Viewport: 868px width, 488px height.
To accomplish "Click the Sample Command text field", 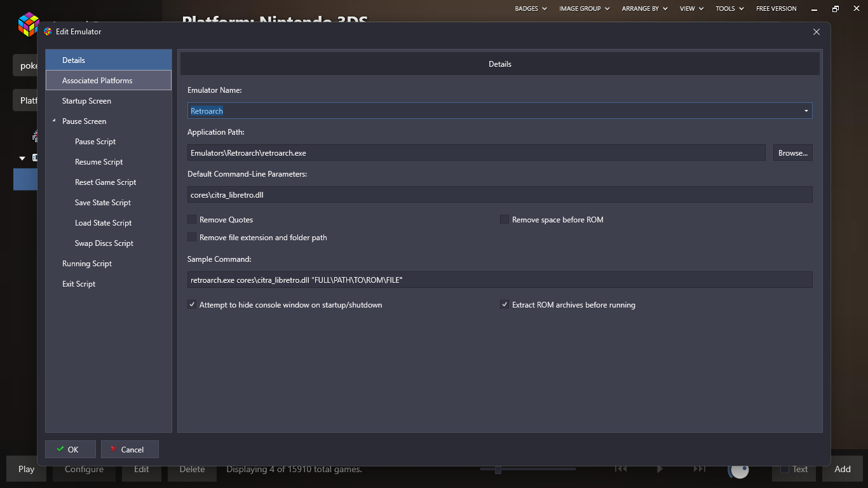I will (x=499, y=280).
